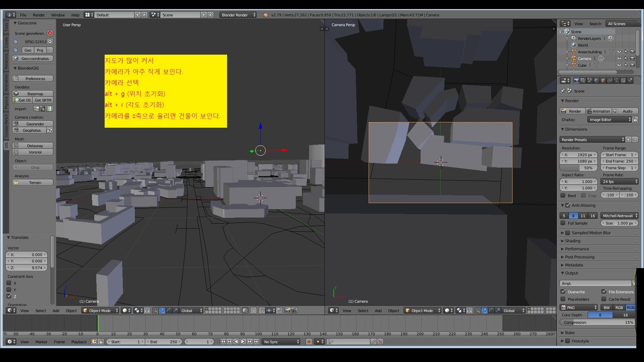This screenshot has height=362, width=644.
Task: Expand the RenderLayers tree item
Action: [x=567, y=38]
